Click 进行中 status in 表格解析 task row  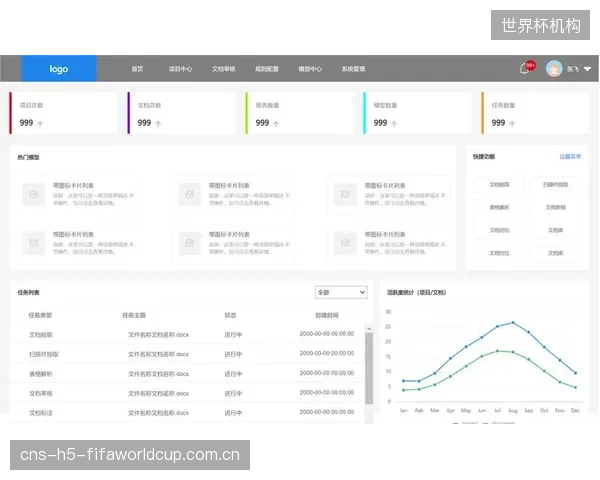coord(233,374)
